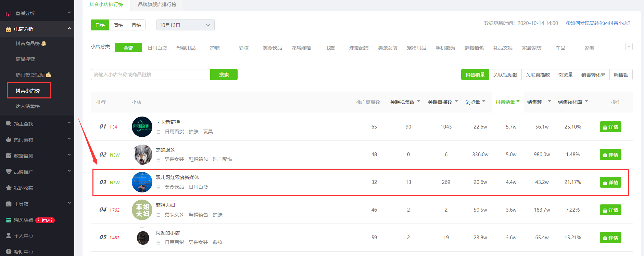Click the 菲姐夫妇 shop avatar
The height and width of the screenshot is (256, 644).
142,210
